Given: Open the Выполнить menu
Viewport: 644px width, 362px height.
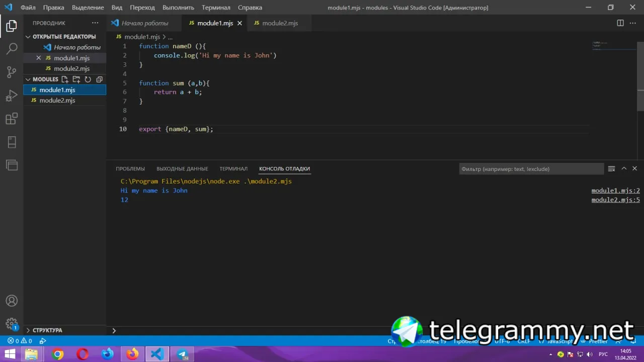Looking at the screenshot, I should [179, 8].
